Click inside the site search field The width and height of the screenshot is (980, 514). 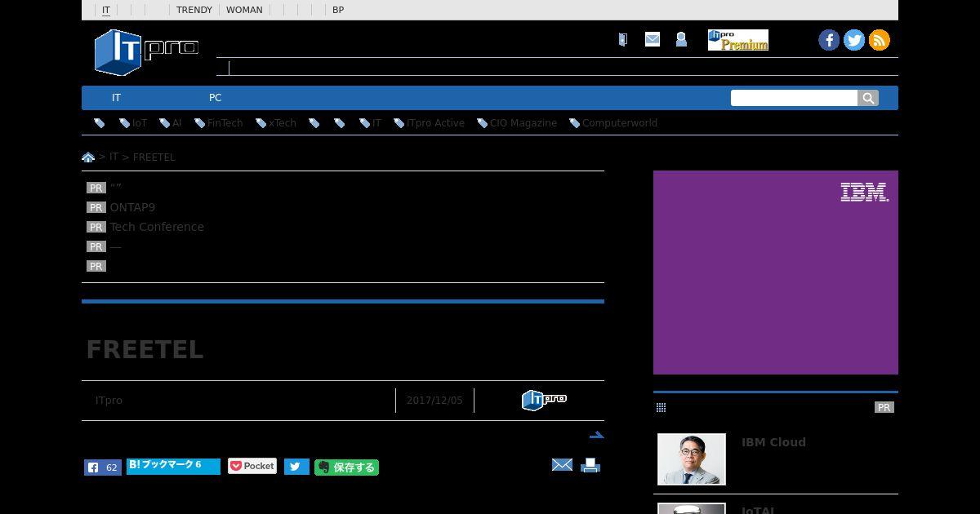click(794, 98)
